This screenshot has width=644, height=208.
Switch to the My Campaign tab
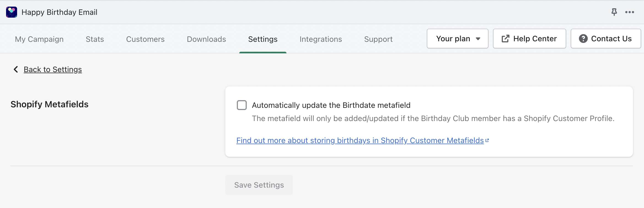click(39, 39)
